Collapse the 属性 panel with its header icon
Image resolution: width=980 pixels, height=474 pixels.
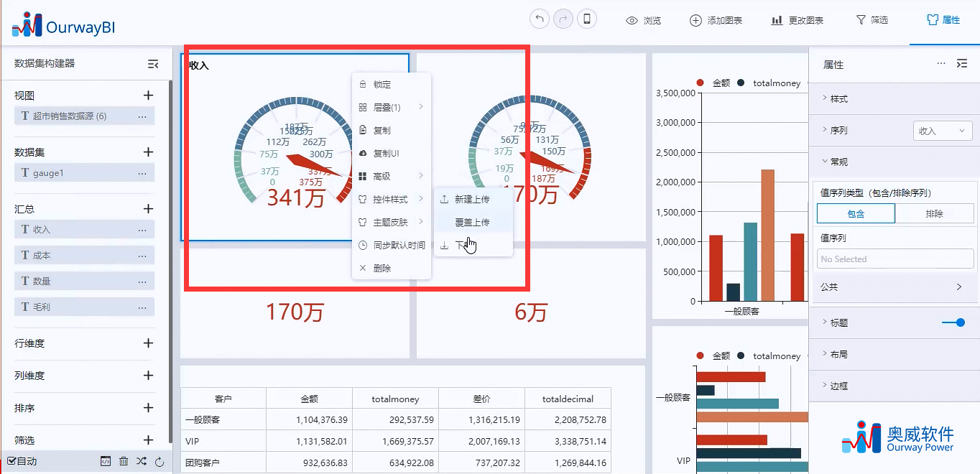(962, 64)
